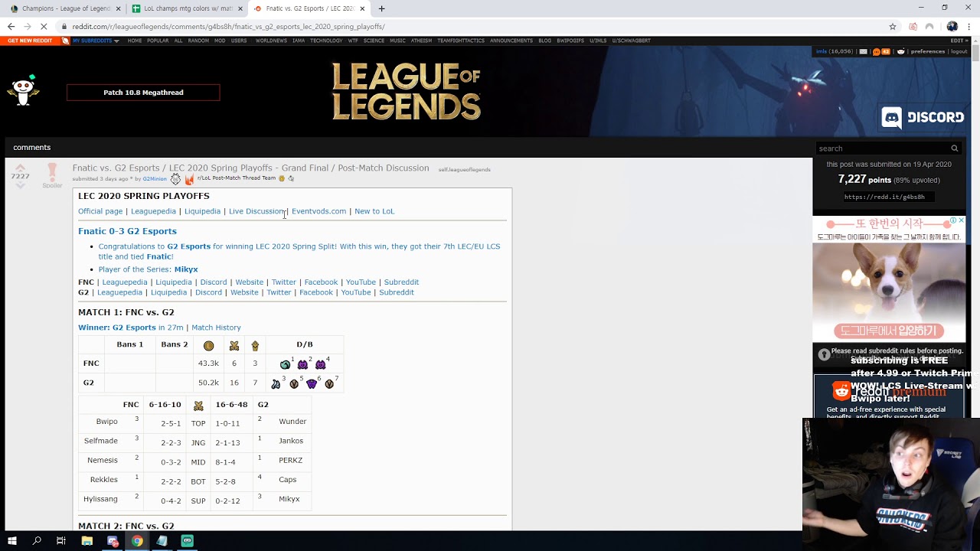Expand MY SUBREDDITS dropdown
The height and width of the screenshot is (551, 980).
96,41
